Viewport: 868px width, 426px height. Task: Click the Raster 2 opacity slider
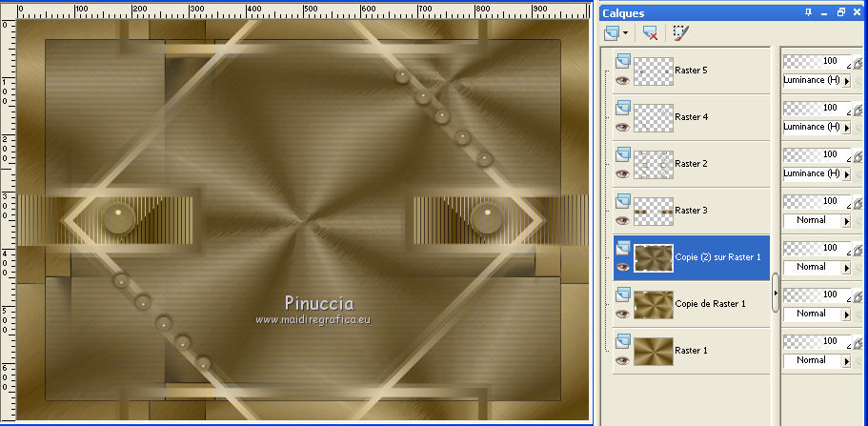[818, 154]
